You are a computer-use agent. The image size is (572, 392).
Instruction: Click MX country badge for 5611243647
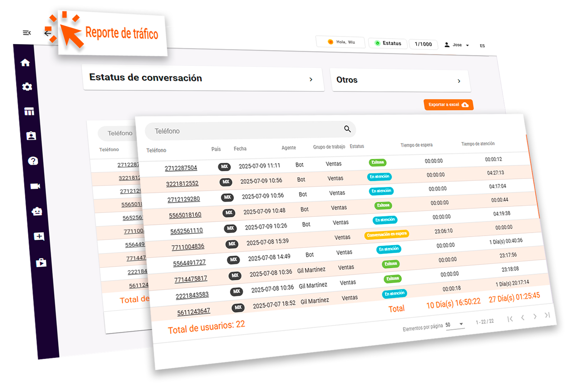coord(238,307)
